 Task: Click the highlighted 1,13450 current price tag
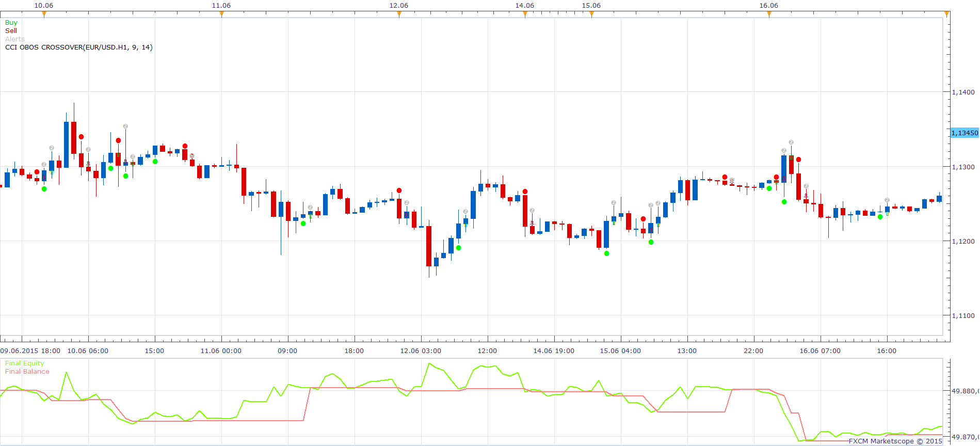click(965, 133)
